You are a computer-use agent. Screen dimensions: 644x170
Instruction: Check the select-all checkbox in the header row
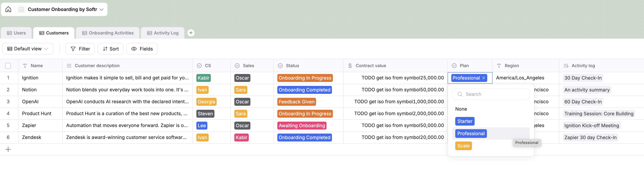pyautogui.click(x=8, y=65)
